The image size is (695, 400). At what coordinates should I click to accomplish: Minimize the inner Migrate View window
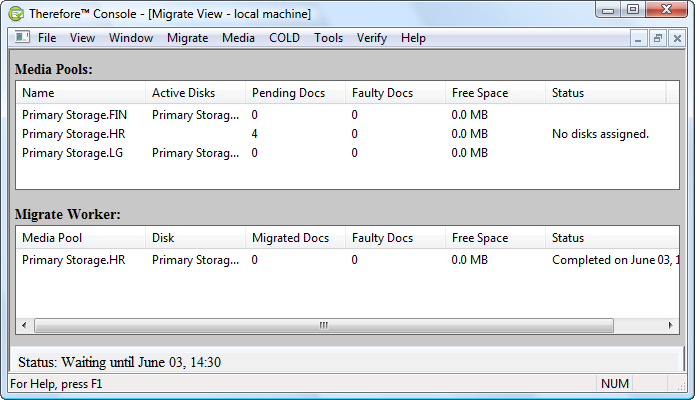638,39
